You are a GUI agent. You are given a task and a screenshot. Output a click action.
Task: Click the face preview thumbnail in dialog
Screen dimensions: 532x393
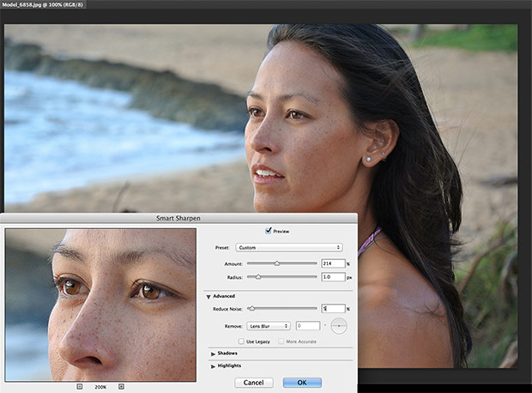100,304
